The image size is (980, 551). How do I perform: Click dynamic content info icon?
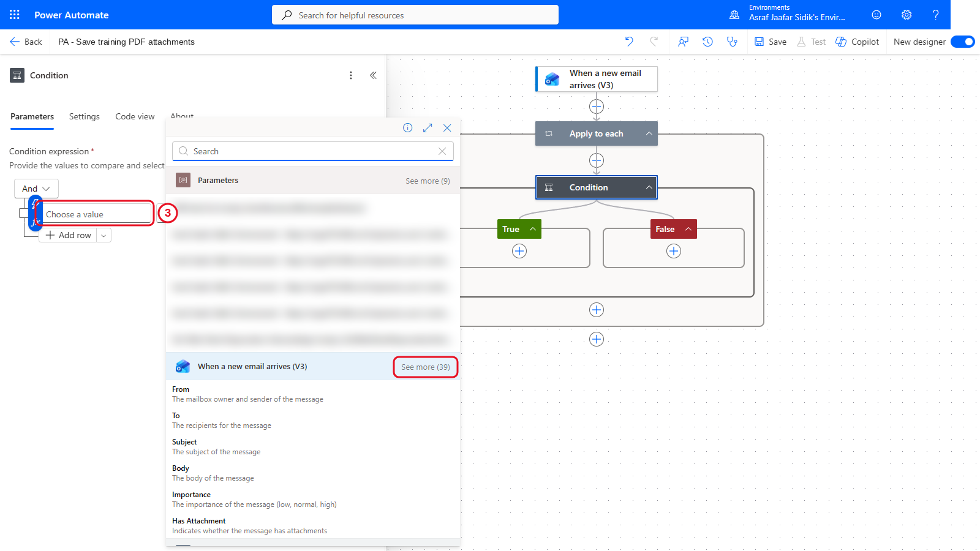(407, 127)
